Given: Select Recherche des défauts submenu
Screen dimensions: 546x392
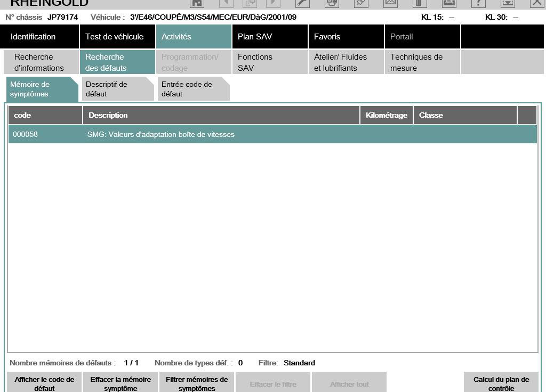Looking at the screenshot, I should 117,62.
